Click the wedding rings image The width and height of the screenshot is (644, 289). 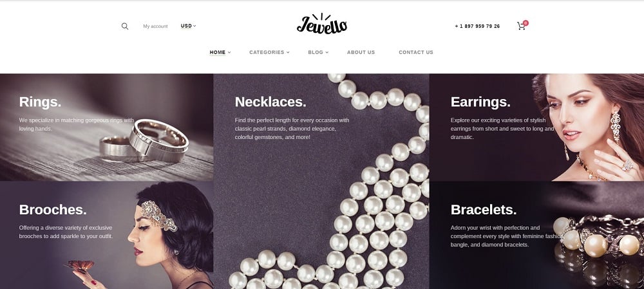click(x=144, y=141)
